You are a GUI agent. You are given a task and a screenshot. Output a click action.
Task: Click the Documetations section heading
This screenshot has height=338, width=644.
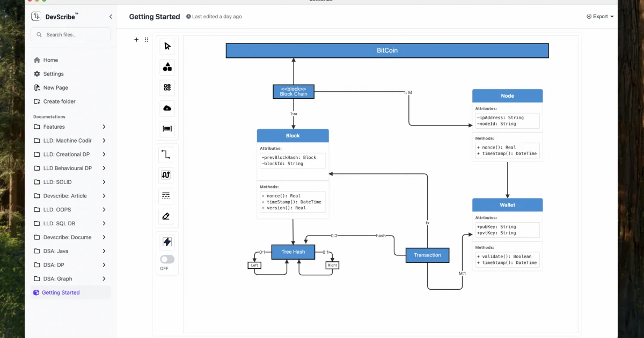[49, 116]
